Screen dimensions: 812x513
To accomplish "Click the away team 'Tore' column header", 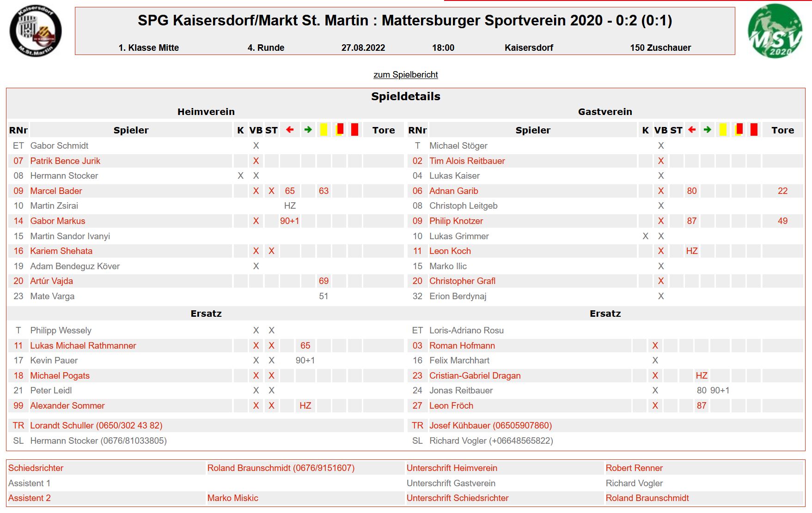I will (783, 130).
